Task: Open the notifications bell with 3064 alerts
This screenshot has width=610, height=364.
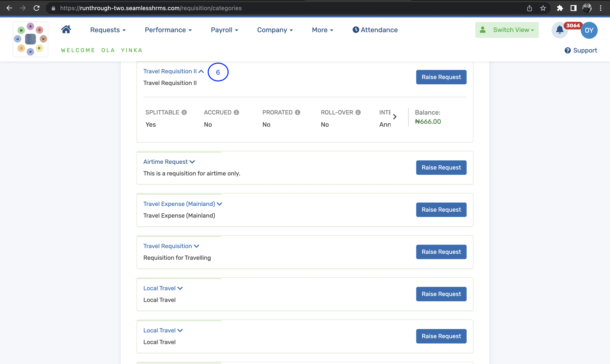Action: (x=559, y=30)
